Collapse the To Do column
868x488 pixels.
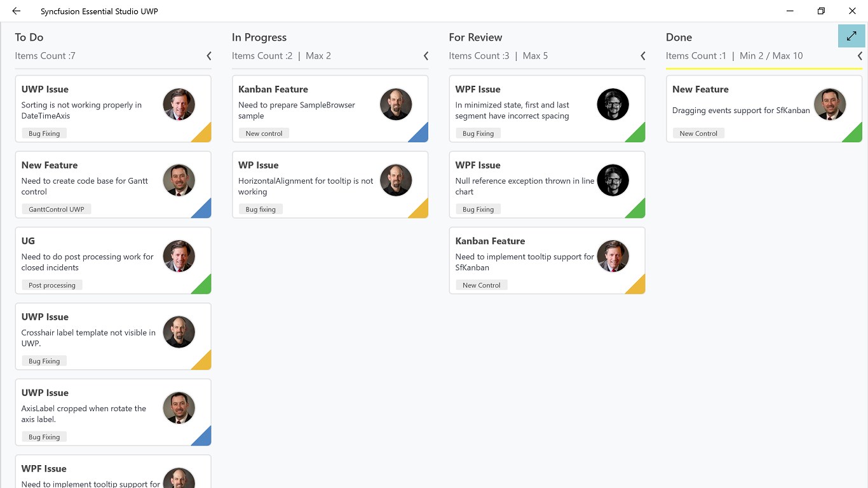(x=209, y=56)
